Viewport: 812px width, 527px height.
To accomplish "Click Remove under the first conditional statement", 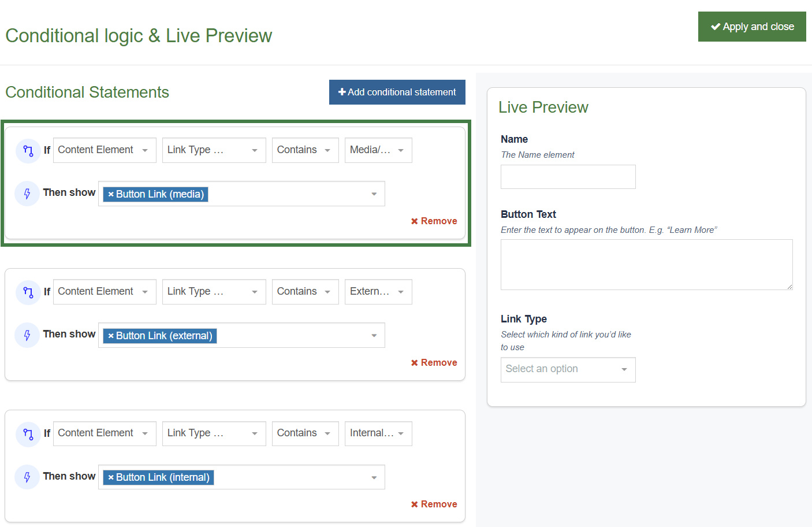I will tap(434, 221).
